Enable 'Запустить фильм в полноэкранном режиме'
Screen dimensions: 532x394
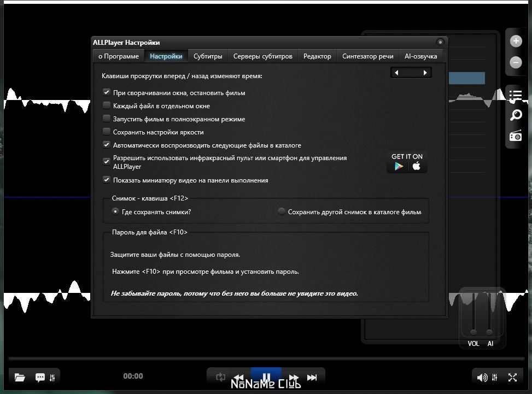pyautogui.click(x=107, y=119)
